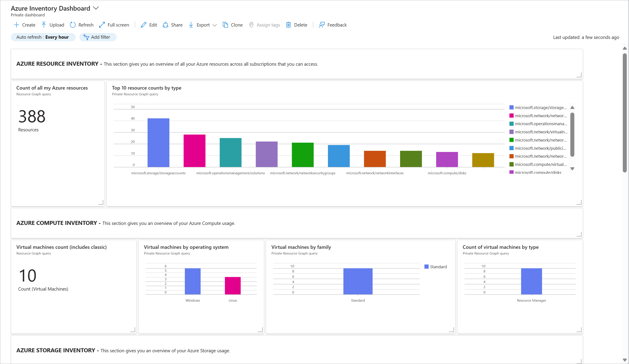
Task: Click the legend scrollbar thumb
Action: tap(572, 135)
